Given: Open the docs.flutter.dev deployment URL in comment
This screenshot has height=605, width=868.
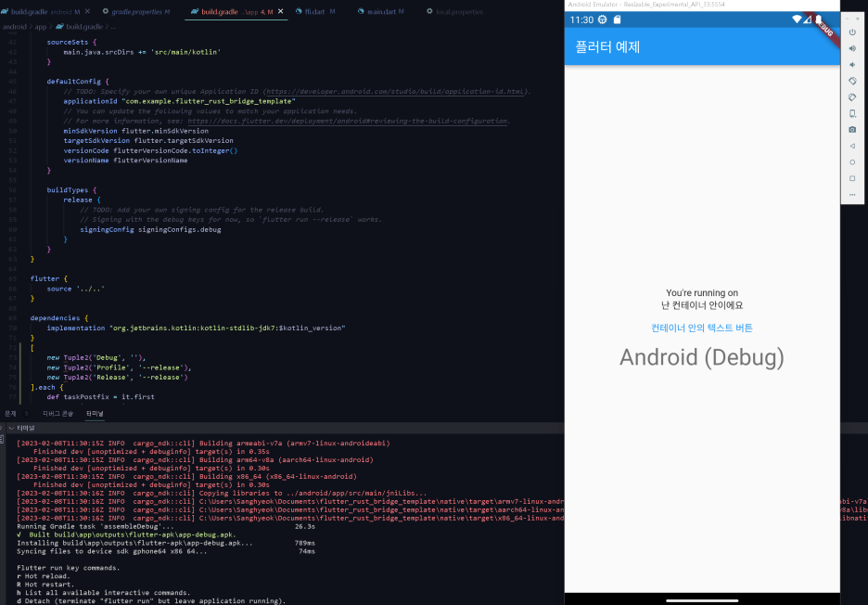Looking at the screenshot, I should [348, 121].
